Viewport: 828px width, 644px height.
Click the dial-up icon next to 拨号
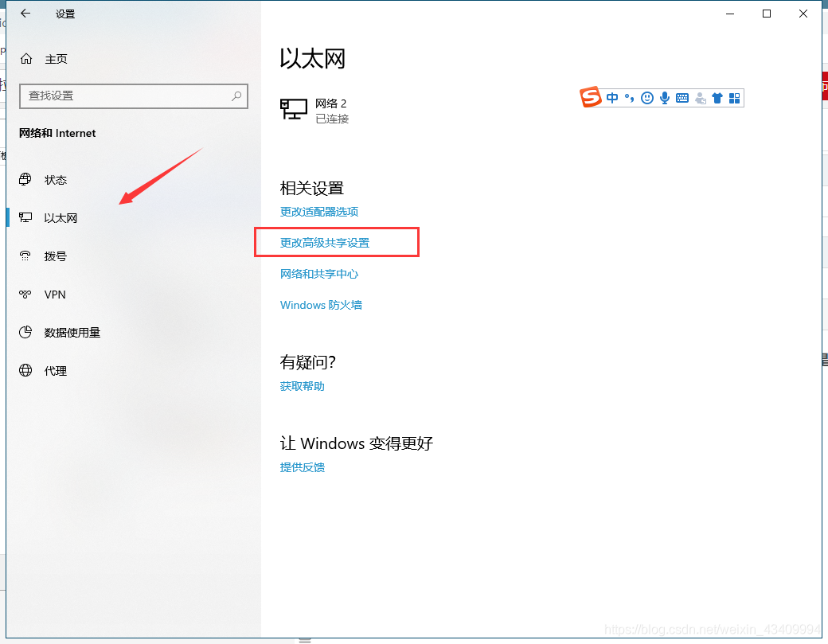tap(25, 256)
